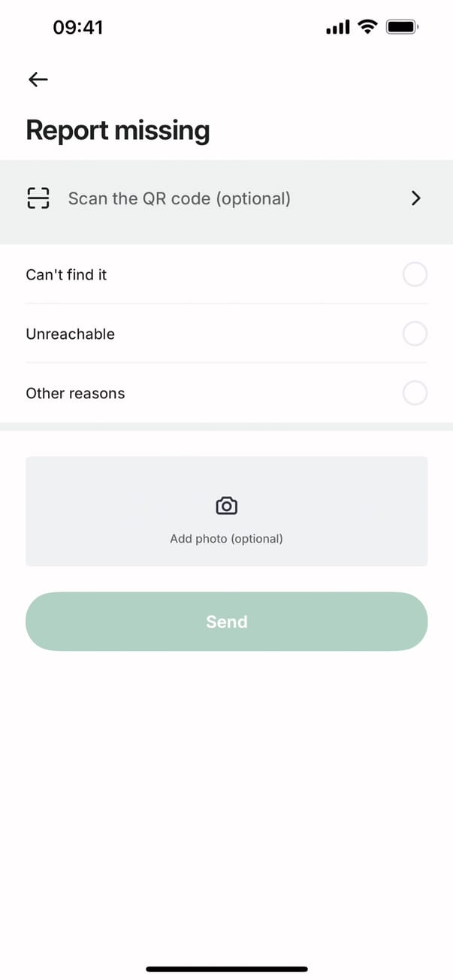
Task: Tap the "Report missing" page title
Action: [x=118, y=131]
